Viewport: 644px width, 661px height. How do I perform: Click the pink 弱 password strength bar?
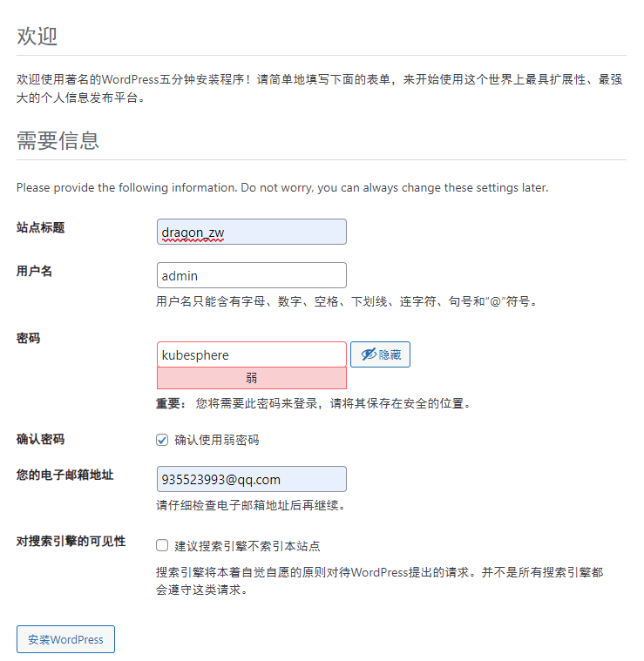252,378
